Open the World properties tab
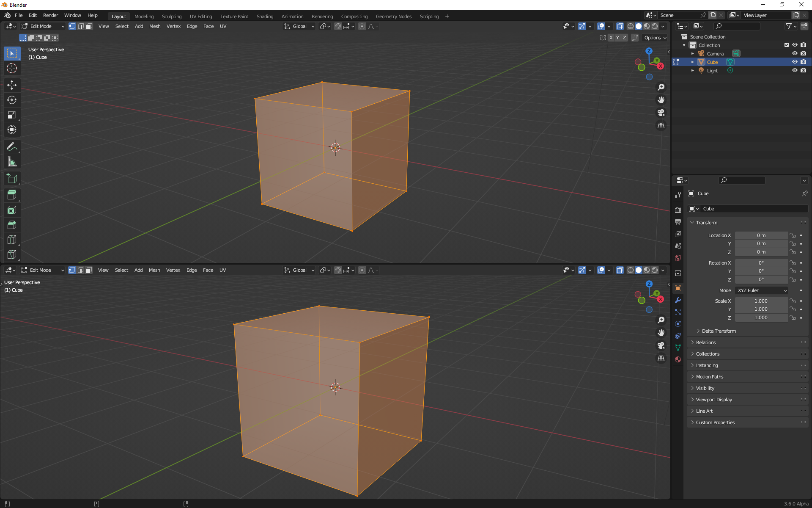Screen dimensions: 812x508 pyautogui.click(x=678, y=258)
